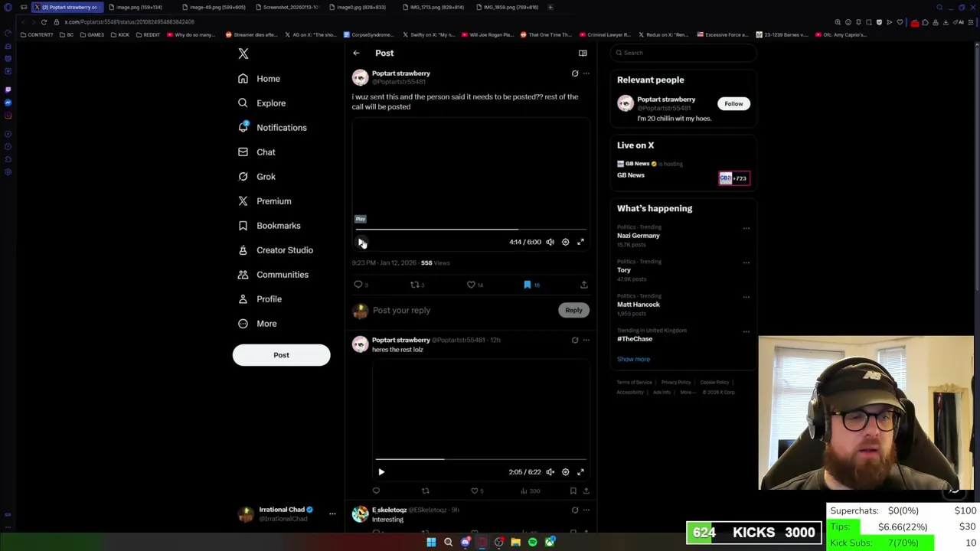Open Spotify from the taskbar
The width and height of the screenshot is (980, 551).
pyautogui.click(x=532, y=542)
